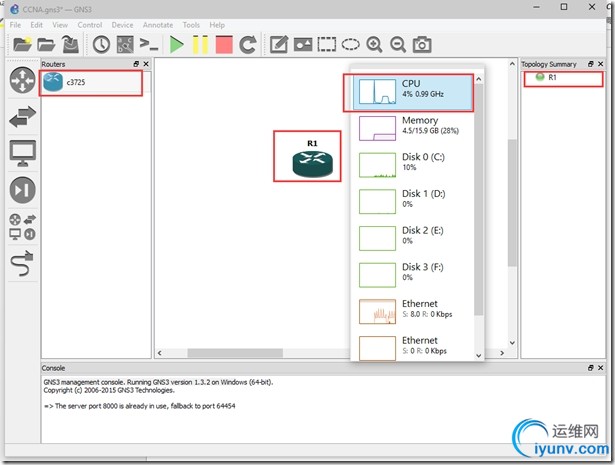Image resolution: width=615 pixels, height=465 pixels.
Task: Browse security devices sidebar icon
Action: (x=22, y=190)
